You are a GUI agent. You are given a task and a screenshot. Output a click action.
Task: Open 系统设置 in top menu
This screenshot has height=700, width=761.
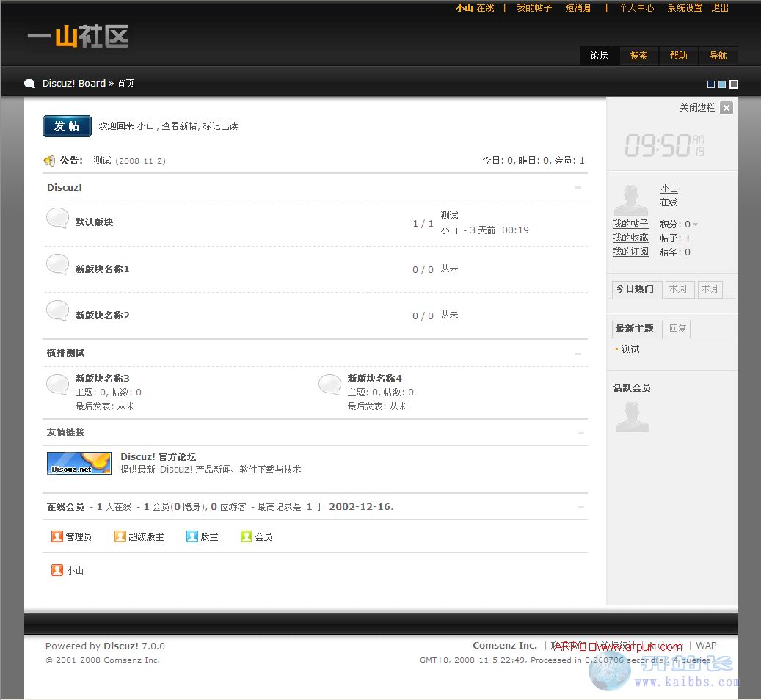685,8
